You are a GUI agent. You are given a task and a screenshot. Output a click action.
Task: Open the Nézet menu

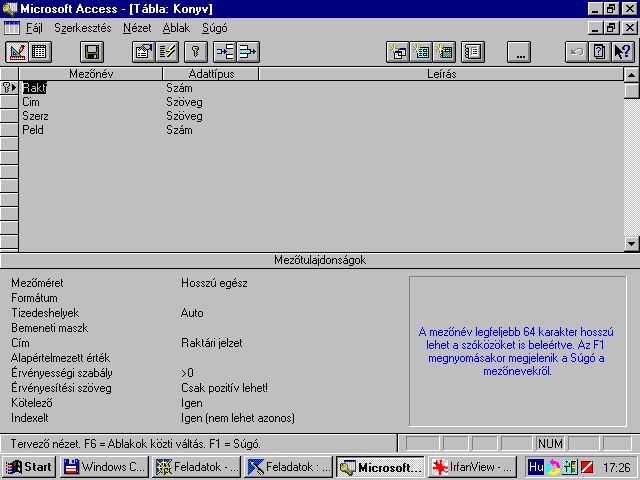(x=137, y=28)
